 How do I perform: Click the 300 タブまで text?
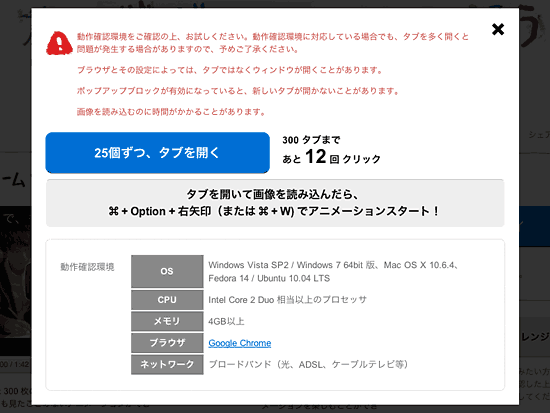[311, 140]
